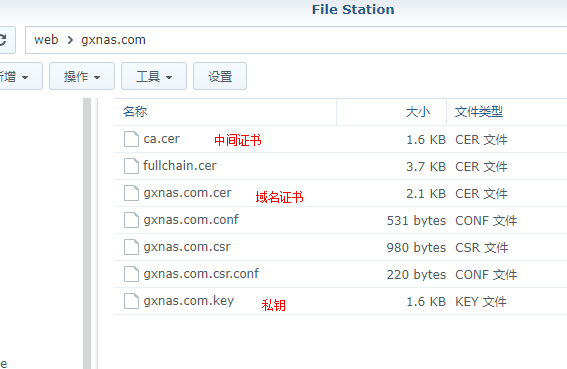Click the file name 'ca.cer'
Image resolution: width=567 pixels, height=369 pixels.
coord(161,139)
